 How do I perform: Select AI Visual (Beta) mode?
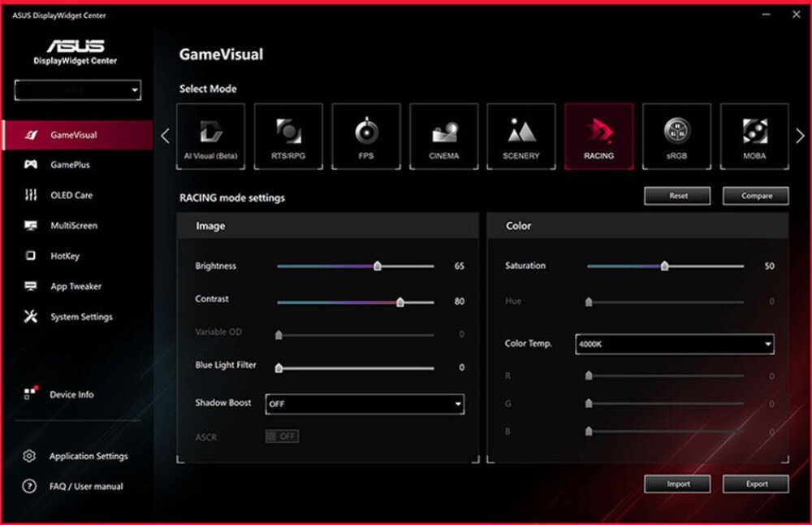210,136
